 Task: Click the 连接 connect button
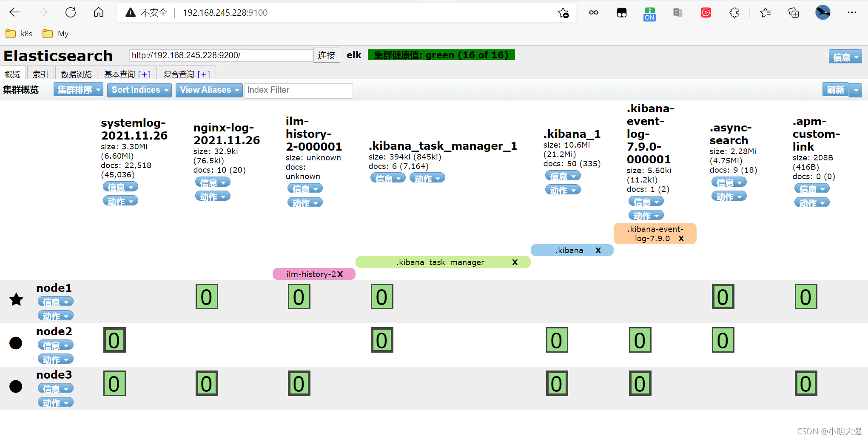coord(327,55)
